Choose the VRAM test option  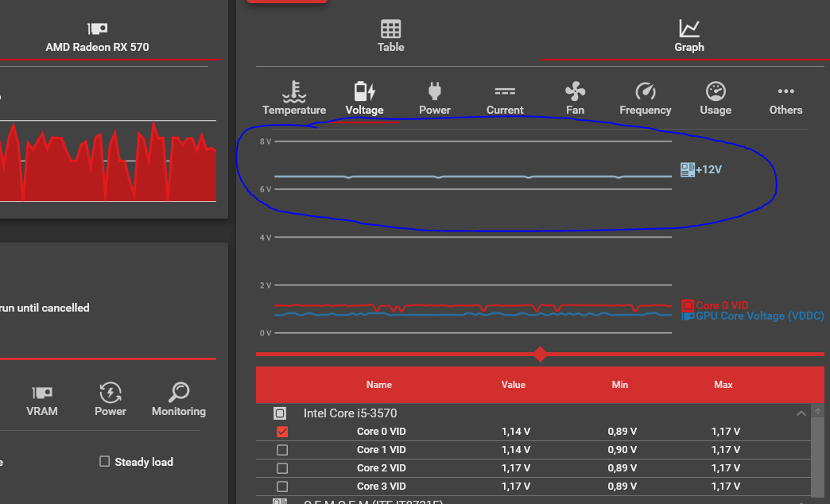tap(42, 401)
